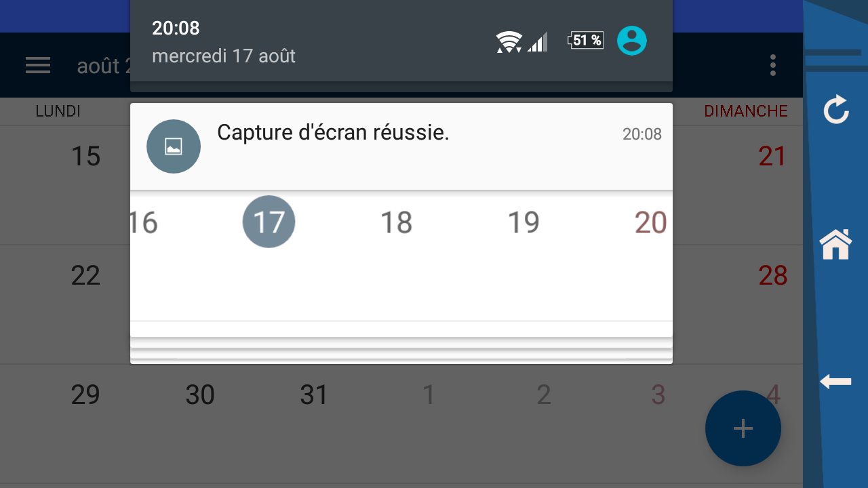Tap the Wi-Fi status icon
The image size is (868, 488).
pos(509,42)
